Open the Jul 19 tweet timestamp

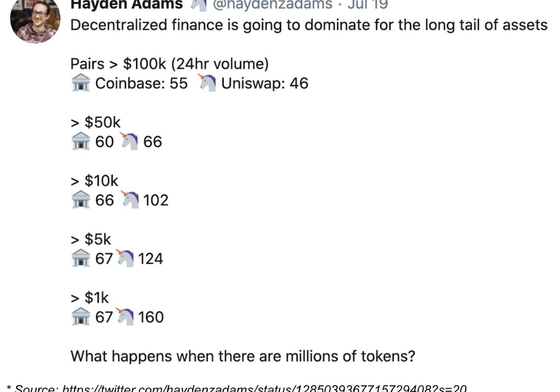point(368,4)
